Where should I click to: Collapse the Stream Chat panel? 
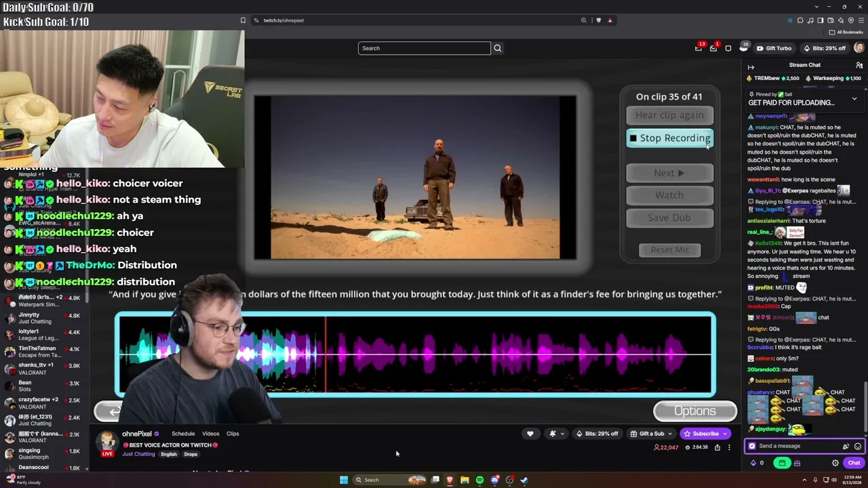tap(751, 67)
